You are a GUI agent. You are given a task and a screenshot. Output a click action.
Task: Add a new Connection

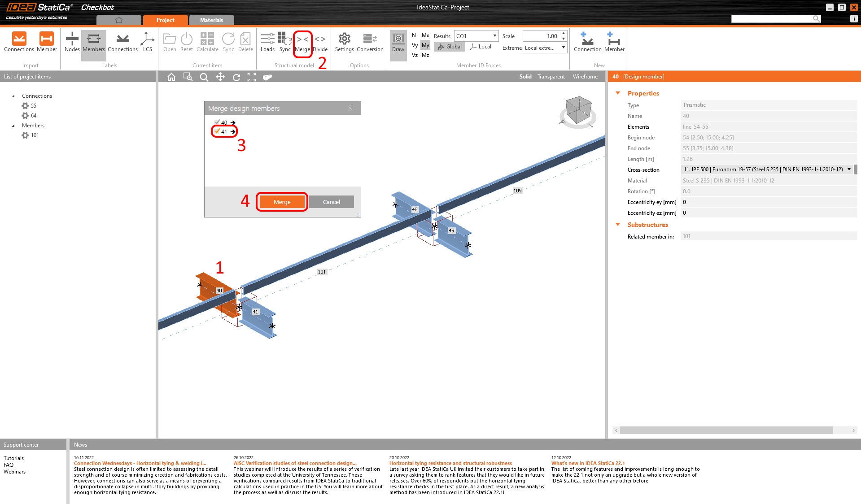(x=587, y=42)
